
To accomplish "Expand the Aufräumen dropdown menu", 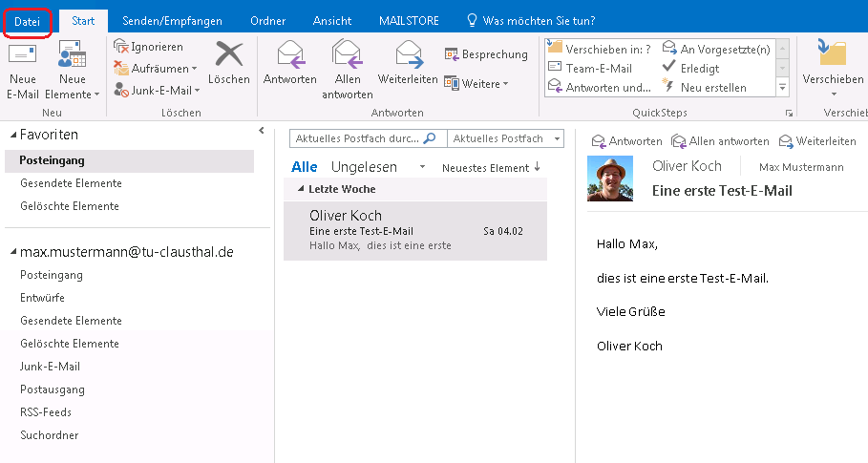I will click(x=194, y=69).
